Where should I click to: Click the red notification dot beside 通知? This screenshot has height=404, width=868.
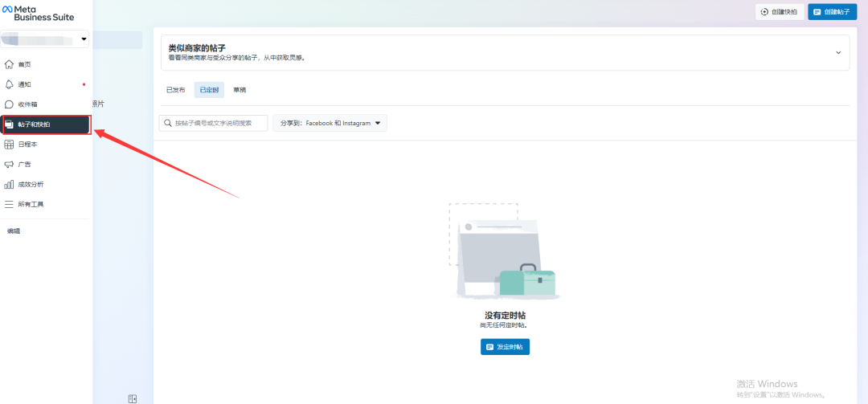84,84
